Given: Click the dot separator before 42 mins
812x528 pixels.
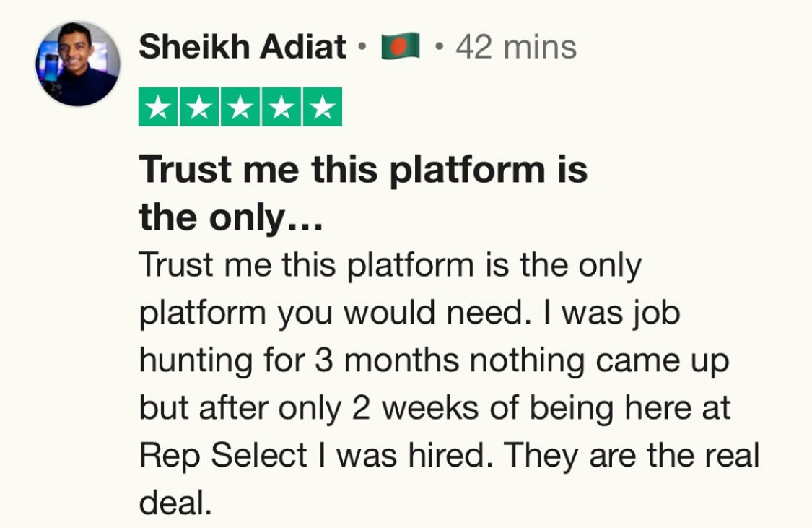Looking at the screenshot, I should point(439,48).
